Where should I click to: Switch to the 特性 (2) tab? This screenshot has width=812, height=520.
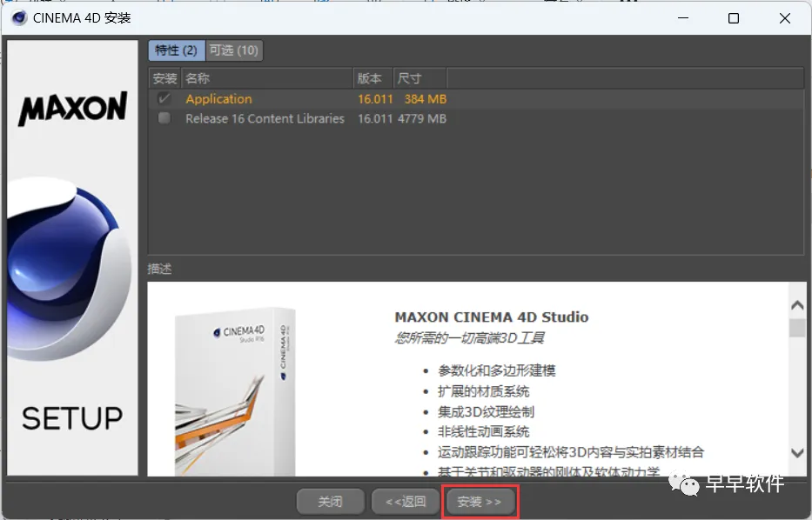(176, 50)
